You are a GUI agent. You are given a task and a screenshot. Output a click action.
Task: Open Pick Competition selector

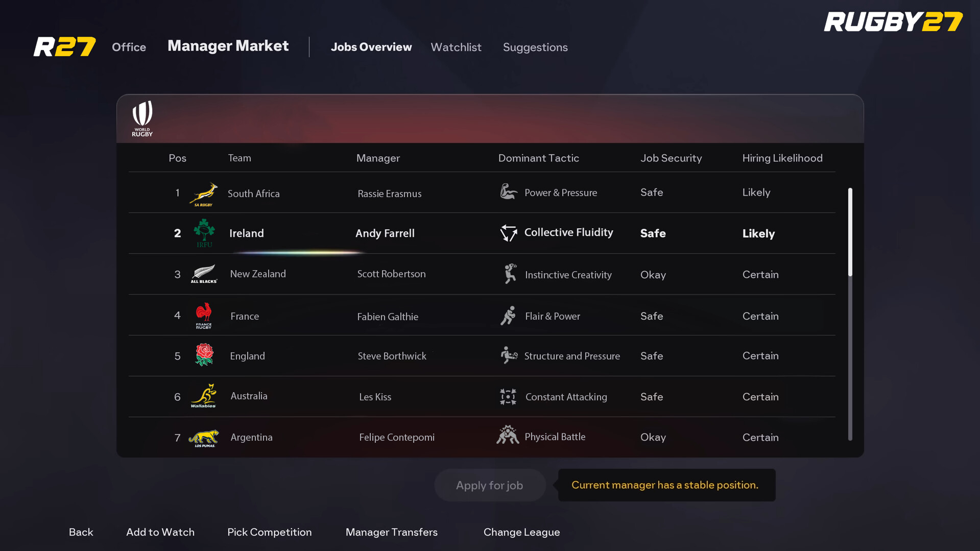tap(269, 532)
